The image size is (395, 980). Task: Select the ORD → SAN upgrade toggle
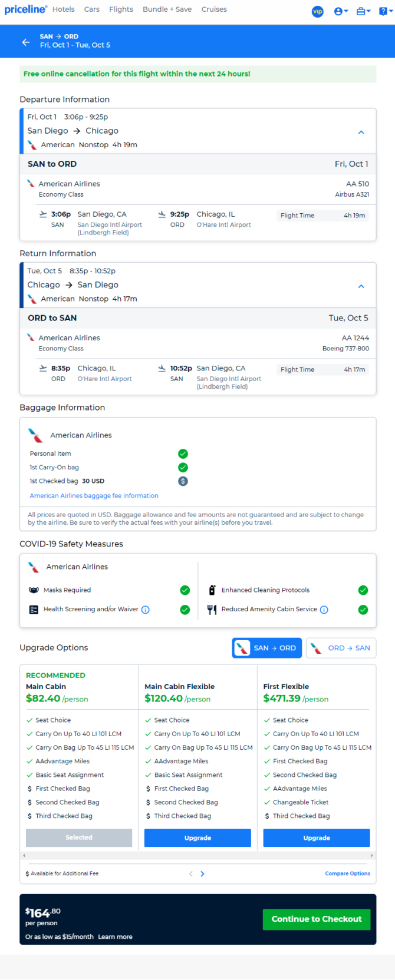(x=341, y=648)
